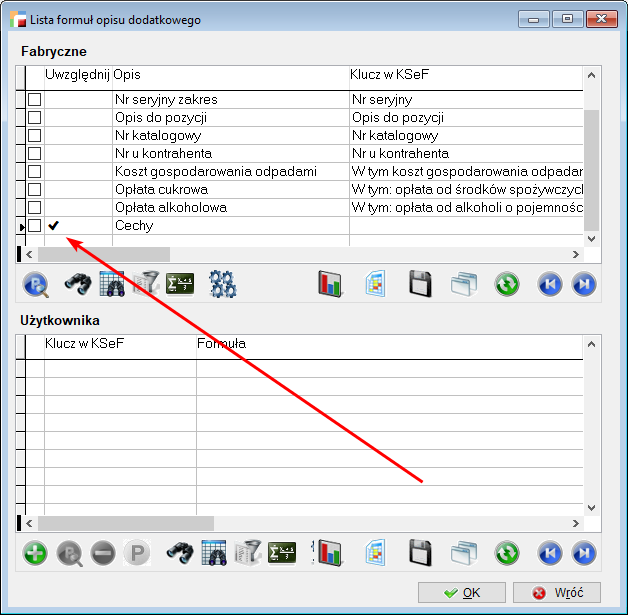Check the box for Nr katalogowy row
The width and height of the screenshot is (628, 615).
[34, 136]
